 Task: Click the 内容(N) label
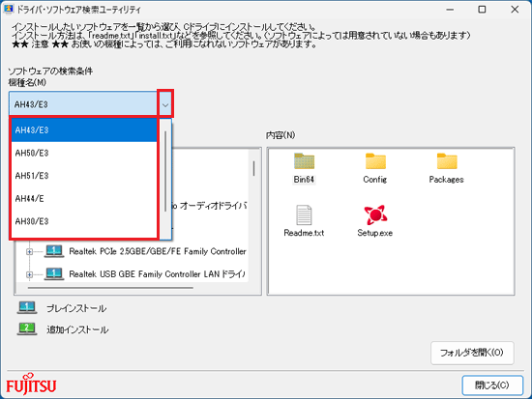[281, 135]
